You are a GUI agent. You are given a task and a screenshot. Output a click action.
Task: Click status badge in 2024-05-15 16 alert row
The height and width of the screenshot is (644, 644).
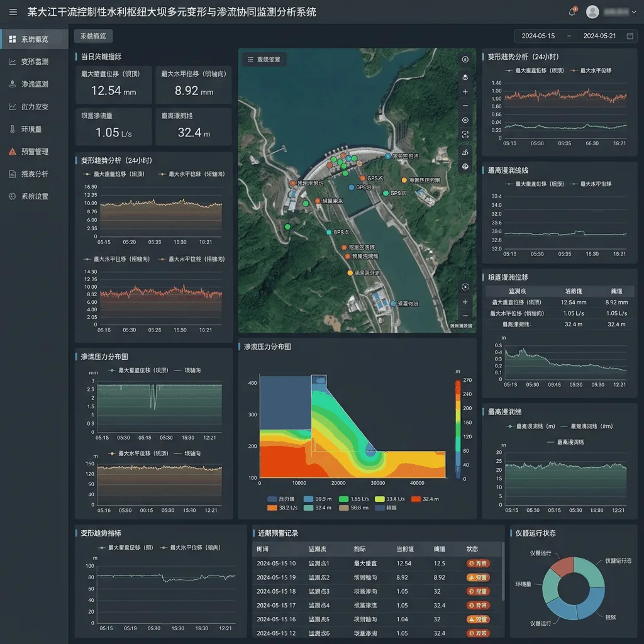pyautogui.click(x=478, y=619)
